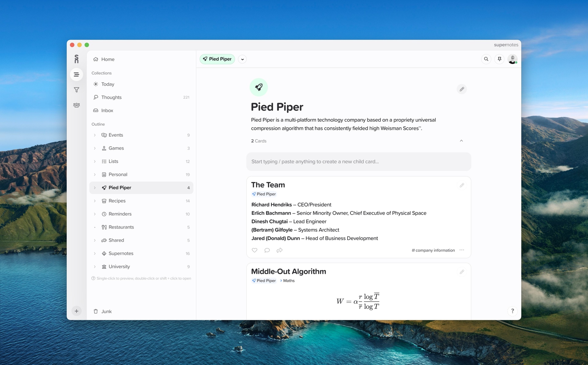
Task: Pin the current view
Action: pyautogui.click(x=499, y=59)
